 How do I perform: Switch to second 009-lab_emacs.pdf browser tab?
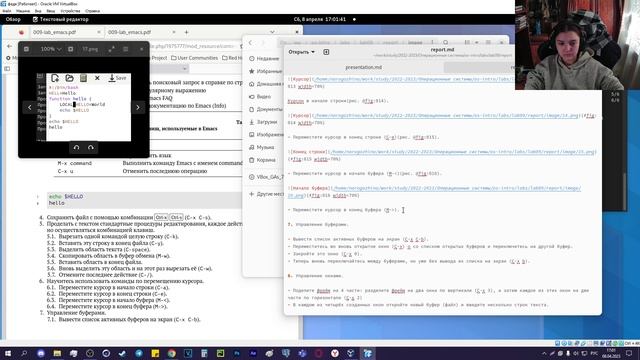click(141, 32)
